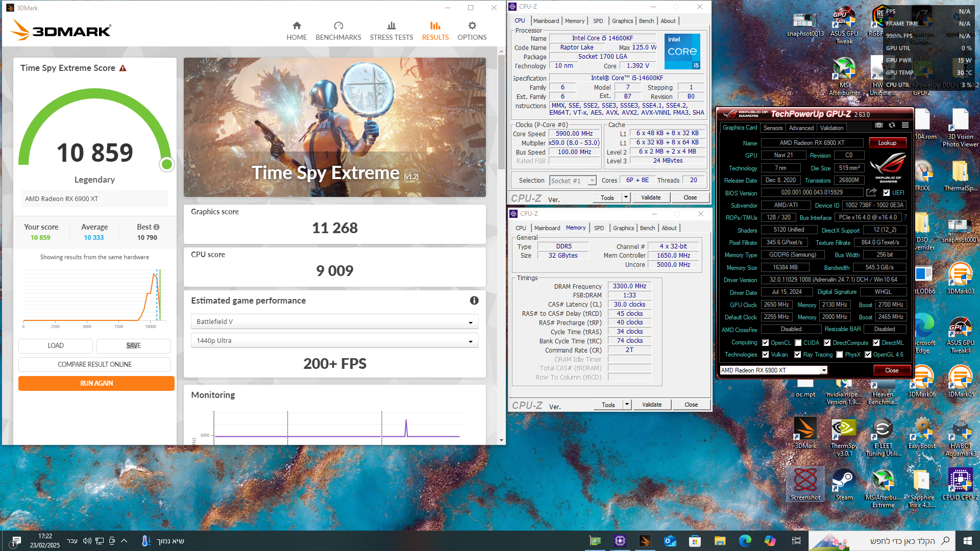Open the BENCHMARKS gauge icon
The width and height of the screenshot is (980, 551).
tap(338, 26)
